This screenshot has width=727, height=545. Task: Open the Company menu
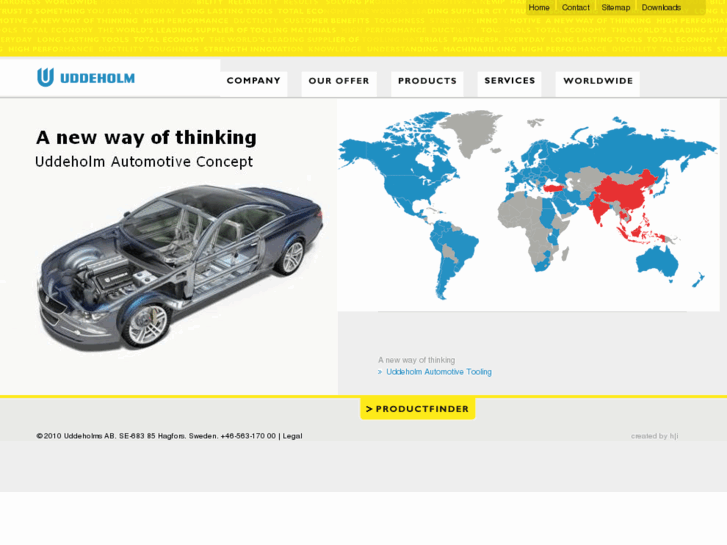point(254,81)
